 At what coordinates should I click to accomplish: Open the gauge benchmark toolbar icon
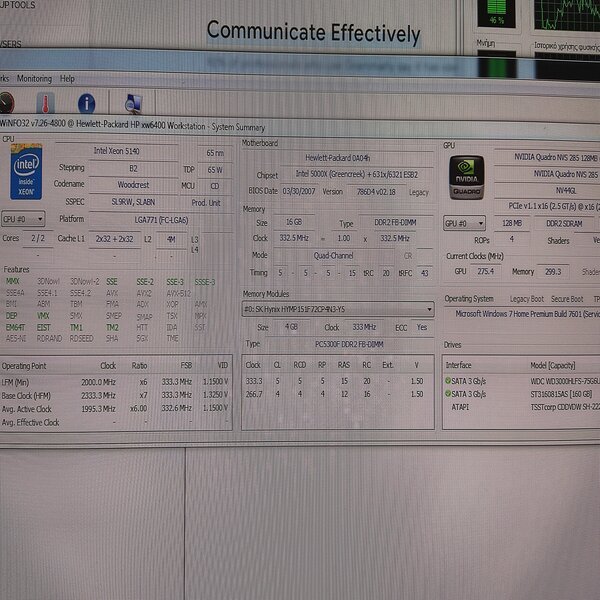pos(7,102)
